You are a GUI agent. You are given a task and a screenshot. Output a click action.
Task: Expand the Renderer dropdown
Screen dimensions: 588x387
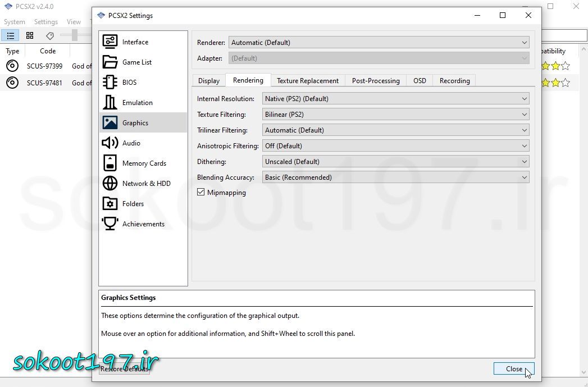(379, 43)
